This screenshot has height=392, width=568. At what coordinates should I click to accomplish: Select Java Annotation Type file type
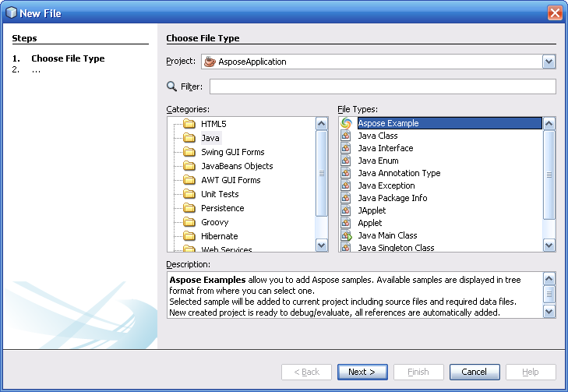(x=399, y=173)
